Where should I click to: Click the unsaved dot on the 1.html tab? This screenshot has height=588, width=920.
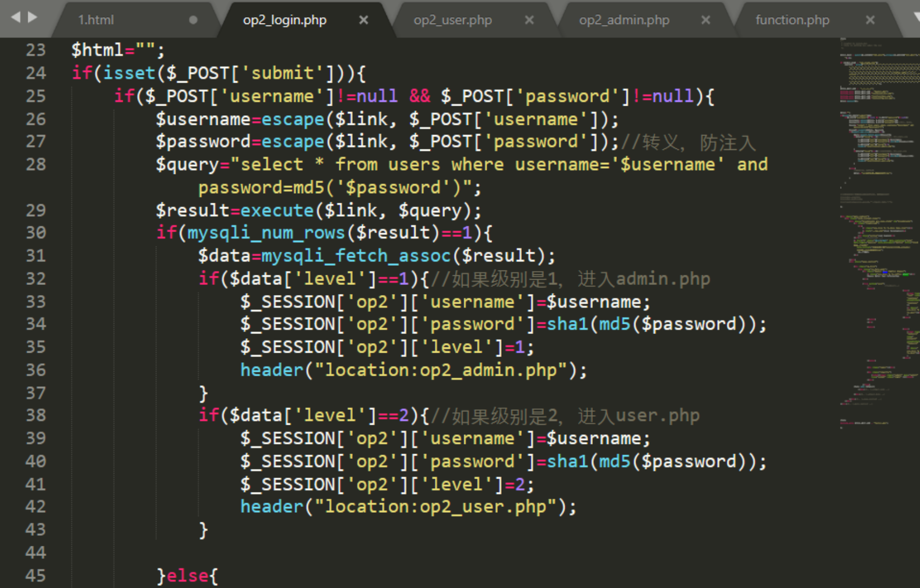pos(193,20)
